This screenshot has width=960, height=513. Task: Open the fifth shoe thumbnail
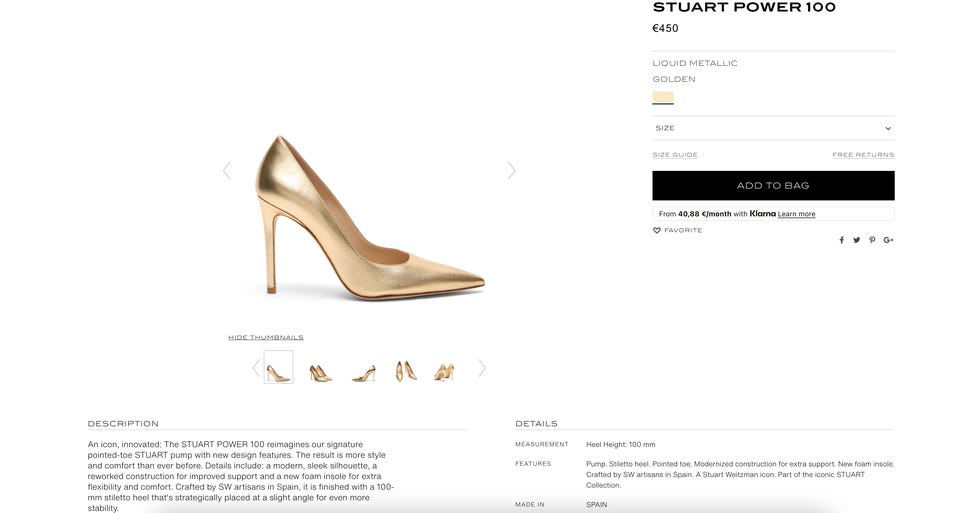pos(444,370)
